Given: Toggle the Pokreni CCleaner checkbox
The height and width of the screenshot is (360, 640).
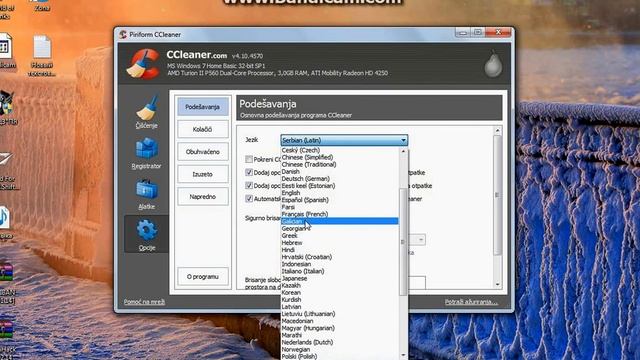Looking at the screenshot, I should (249, 159).
